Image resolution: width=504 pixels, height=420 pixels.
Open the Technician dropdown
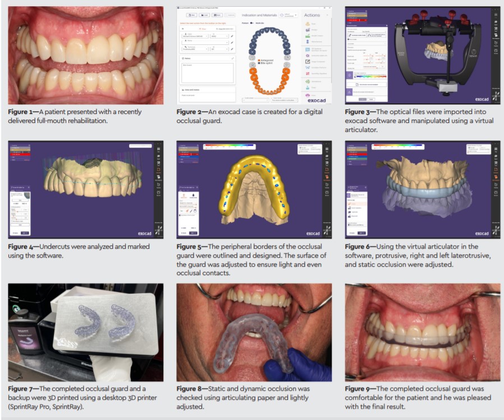(x=194, y=48)
